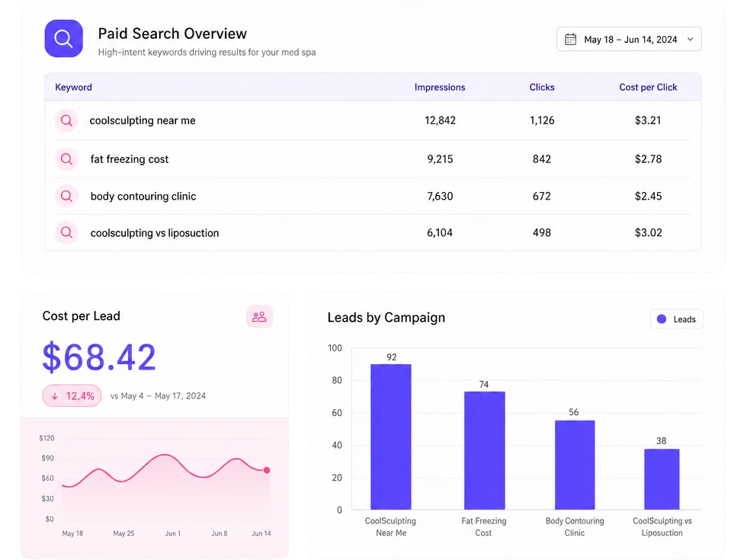The image size is (747, 560).
Task: Sort by the Impressions column header
Action: click(x=440, y=87)
